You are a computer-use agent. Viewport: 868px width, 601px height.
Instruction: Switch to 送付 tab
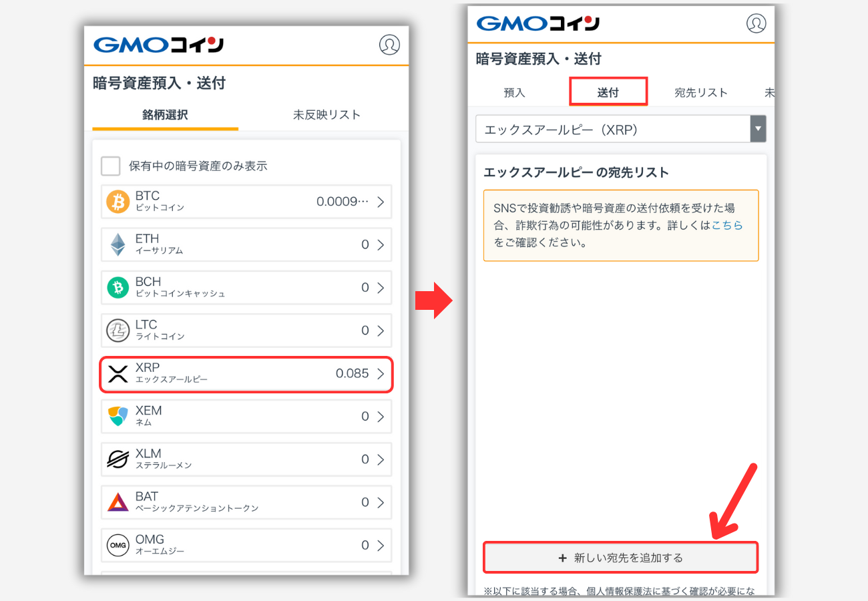608,92
